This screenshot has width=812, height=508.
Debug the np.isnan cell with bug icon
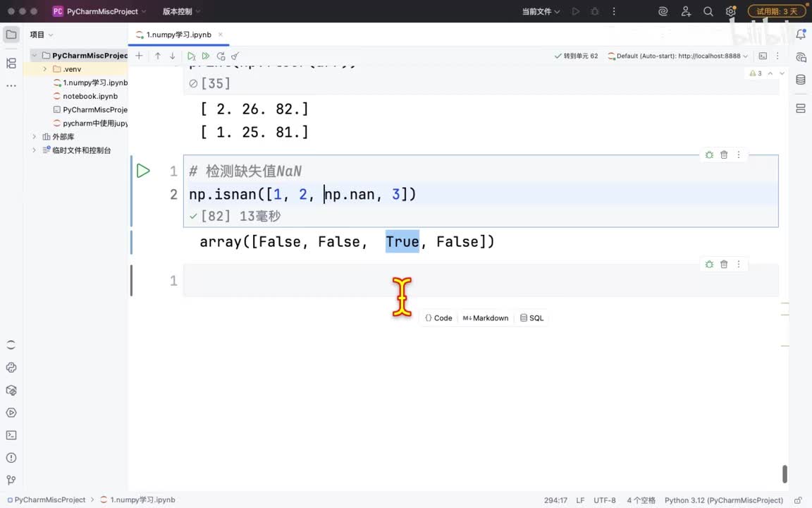tap(709, 155)
